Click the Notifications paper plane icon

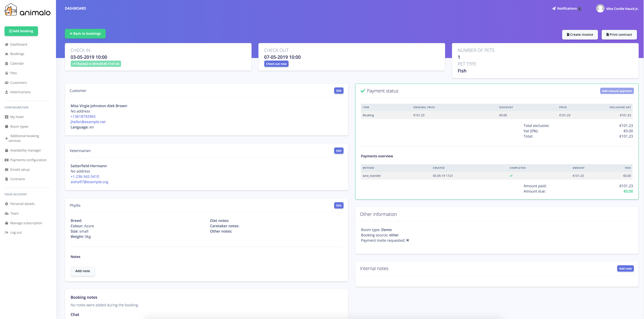pos(554,8)
